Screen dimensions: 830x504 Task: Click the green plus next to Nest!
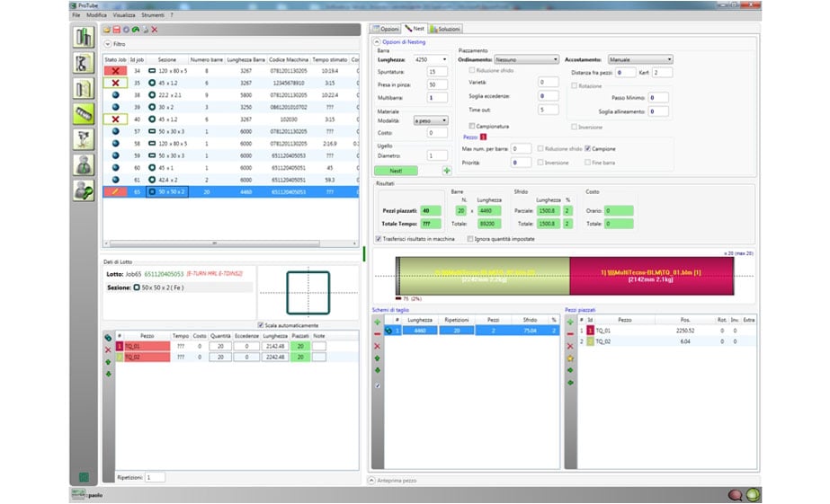(447, 170)
